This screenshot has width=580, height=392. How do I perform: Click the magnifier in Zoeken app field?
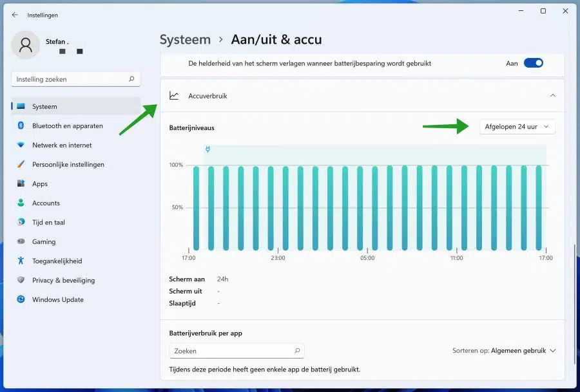297,351
